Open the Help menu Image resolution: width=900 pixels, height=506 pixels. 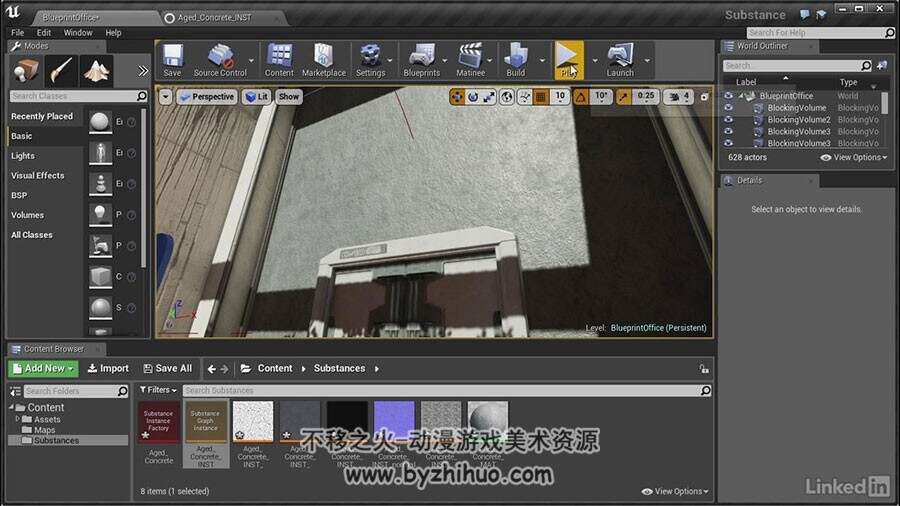pos(113,33)
